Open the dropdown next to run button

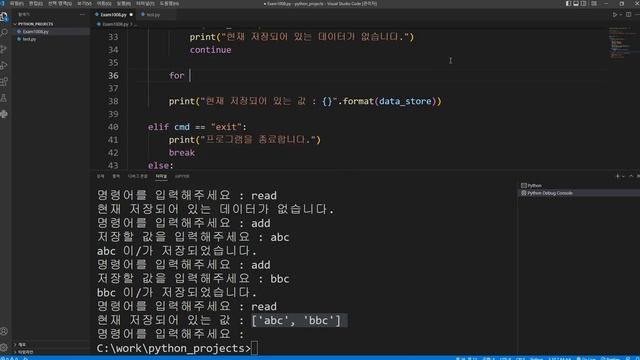(621, 15)
